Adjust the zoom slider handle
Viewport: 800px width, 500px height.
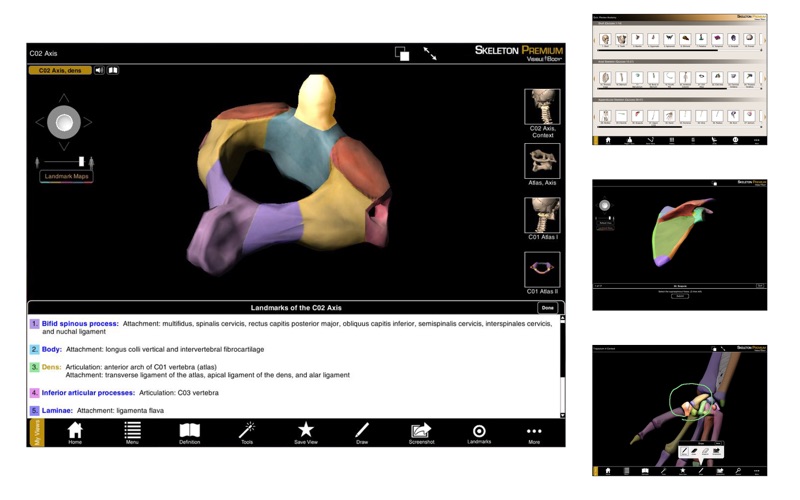coord(81,161)
